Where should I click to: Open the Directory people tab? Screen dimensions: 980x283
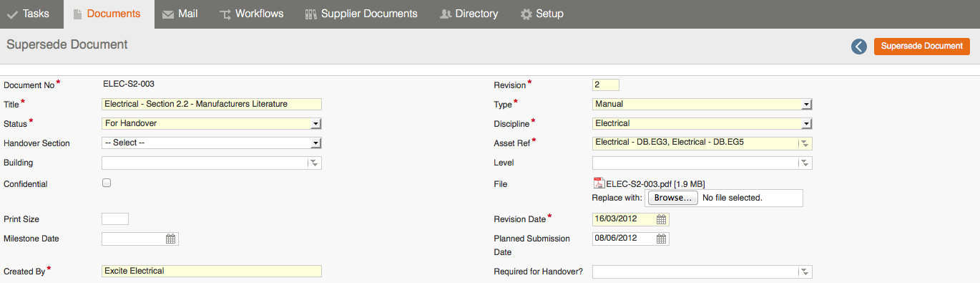click(x=469, y=14)
